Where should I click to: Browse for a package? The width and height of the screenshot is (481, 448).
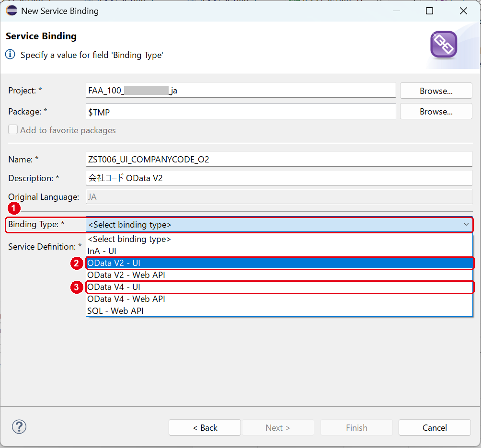[436, 111]
